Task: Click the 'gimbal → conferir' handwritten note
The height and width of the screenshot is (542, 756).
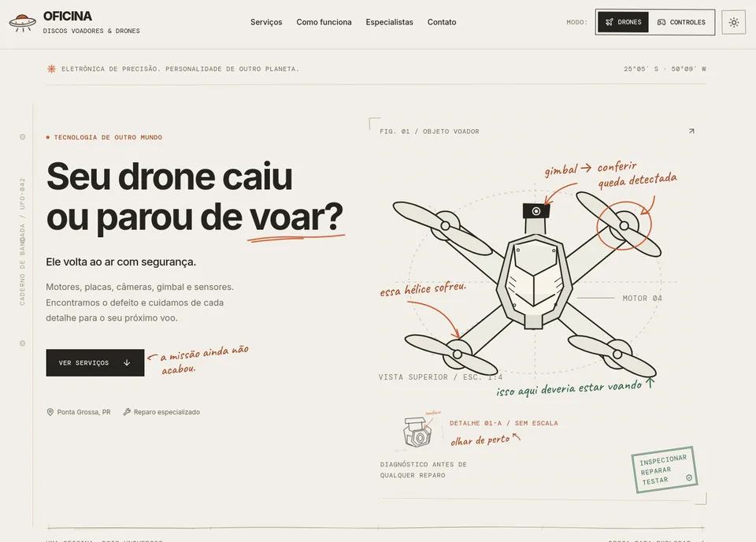Action: pos(591,169)
